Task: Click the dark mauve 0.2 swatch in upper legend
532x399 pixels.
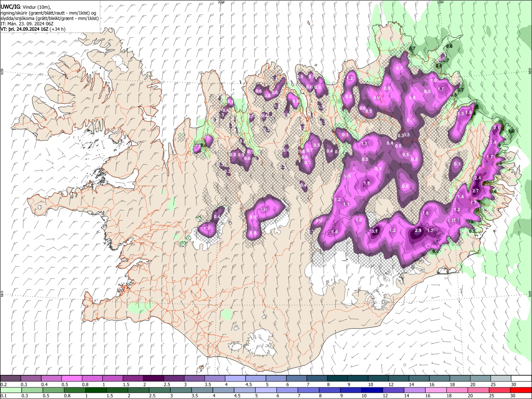Action: point(10,379)
